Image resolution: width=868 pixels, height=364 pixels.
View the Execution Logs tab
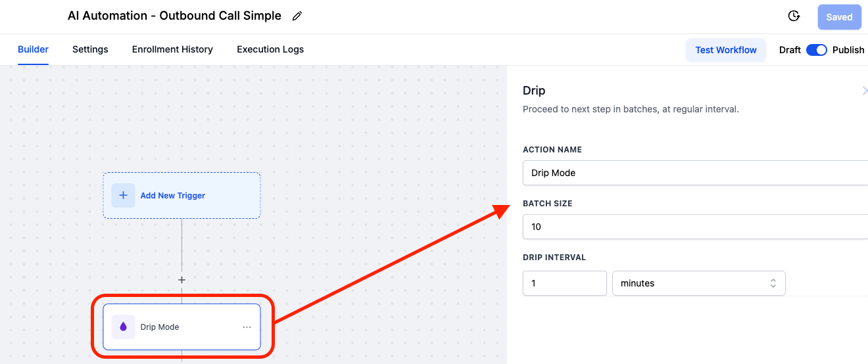coord(270,49)
